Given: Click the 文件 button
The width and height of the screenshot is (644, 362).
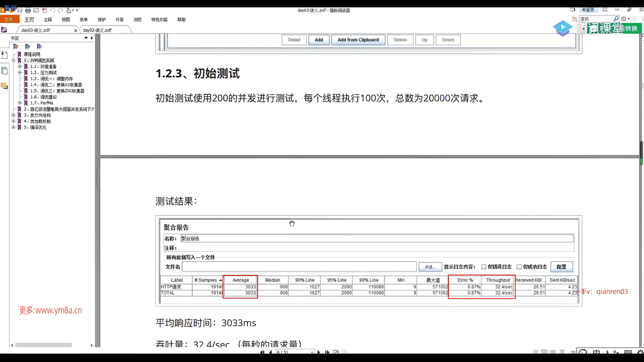Looking at the screenshot, I should coord(9,20).
